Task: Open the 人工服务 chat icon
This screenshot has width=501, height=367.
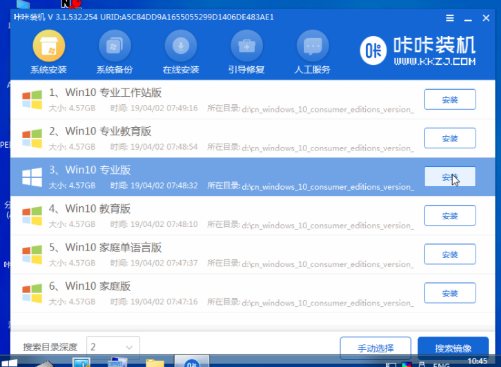Action: pos(313,46)
